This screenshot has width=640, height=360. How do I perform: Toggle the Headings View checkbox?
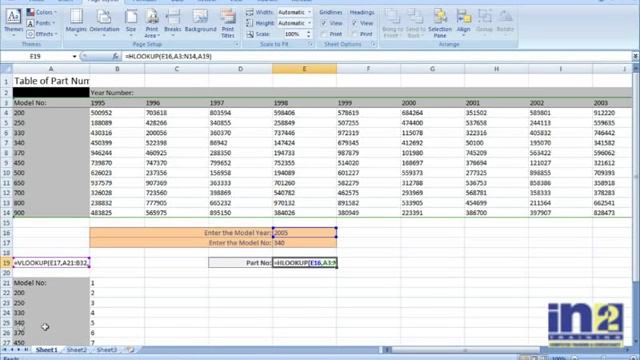coord(354,23)
